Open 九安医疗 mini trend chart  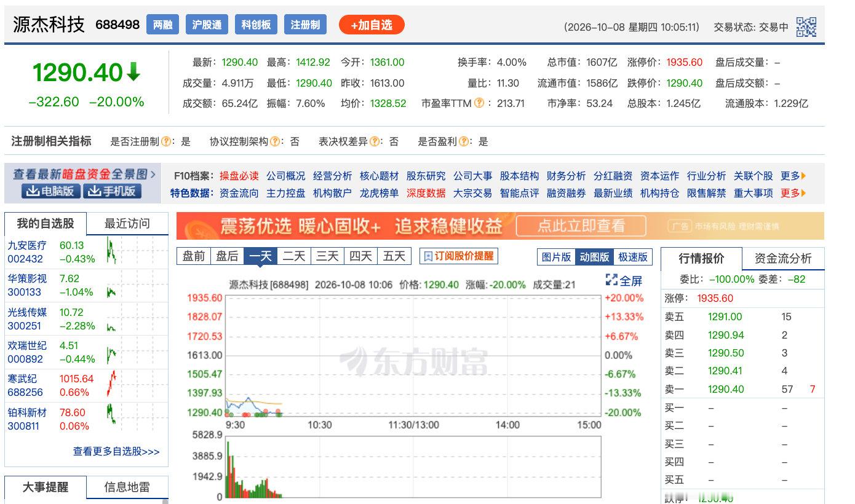tap(111, 251)
